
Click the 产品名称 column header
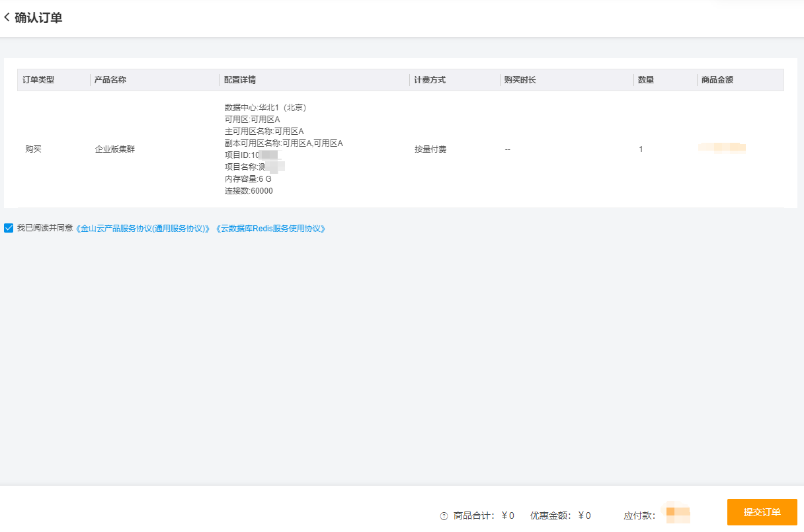[x=110, y=80]
